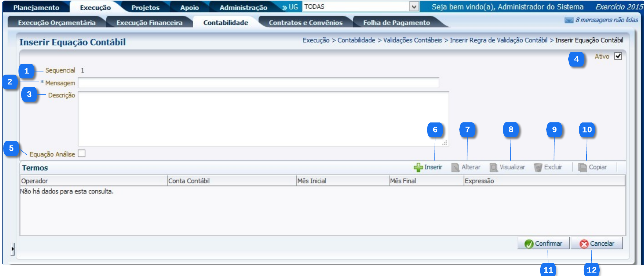
Task: Switch to the Execução Financeira tab
Action: pos(149,23)
